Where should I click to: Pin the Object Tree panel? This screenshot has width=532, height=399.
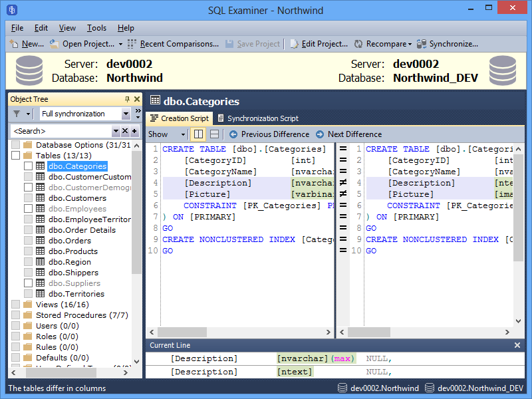coord(127,99)
